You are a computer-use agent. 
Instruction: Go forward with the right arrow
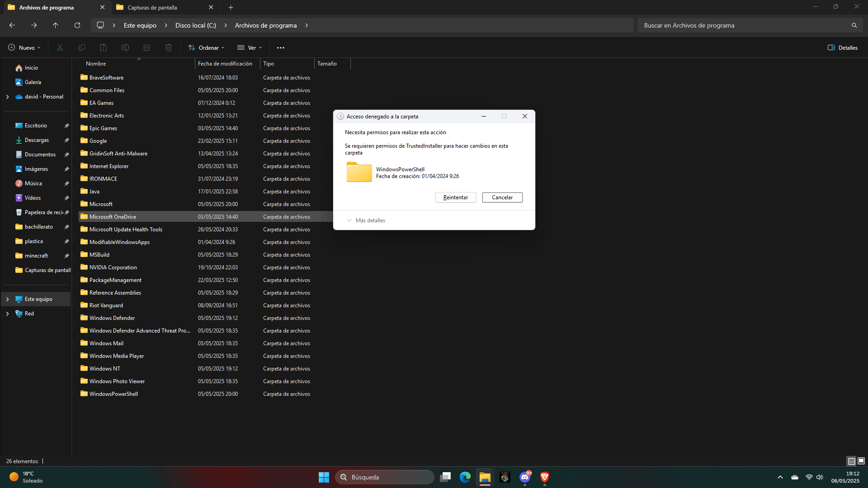pos(34,25)
